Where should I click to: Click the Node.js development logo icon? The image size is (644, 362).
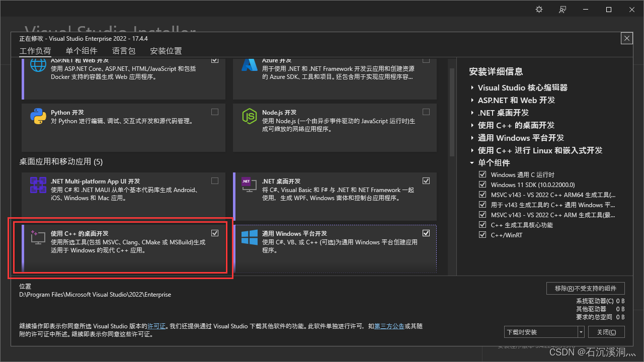(250, 117)
